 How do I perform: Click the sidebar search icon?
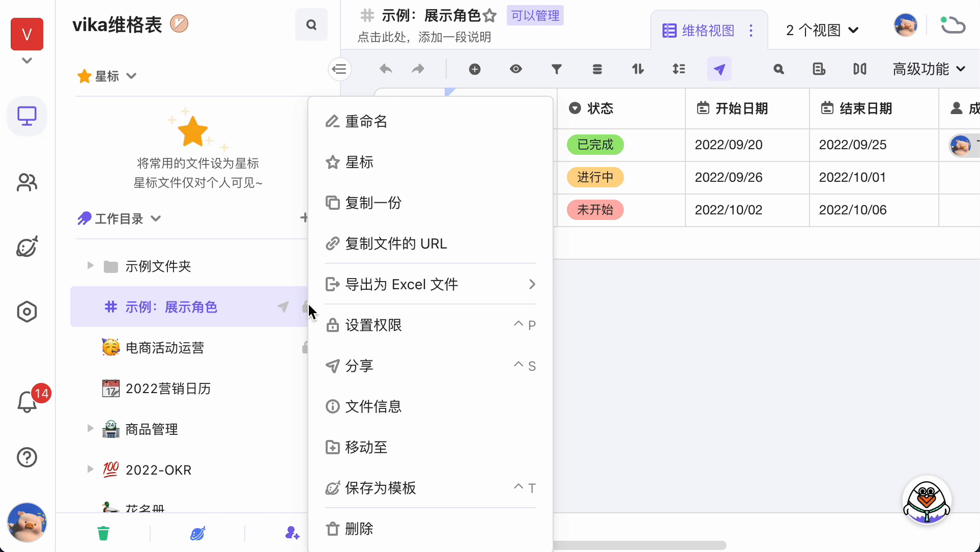click(311, 24)
